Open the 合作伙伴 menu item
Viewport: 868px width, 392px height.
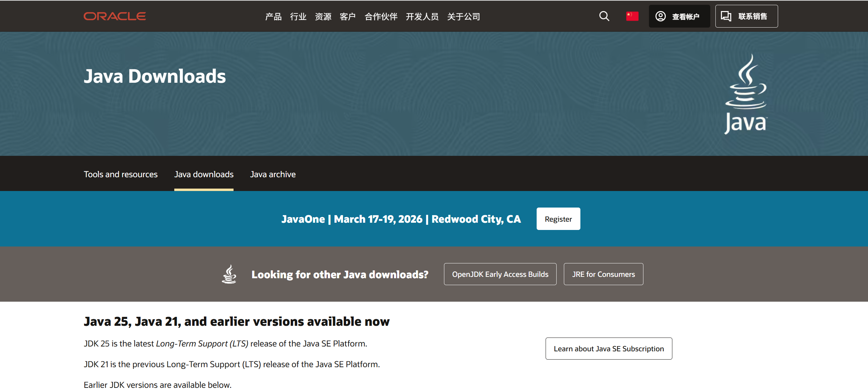tap(381, 17)
